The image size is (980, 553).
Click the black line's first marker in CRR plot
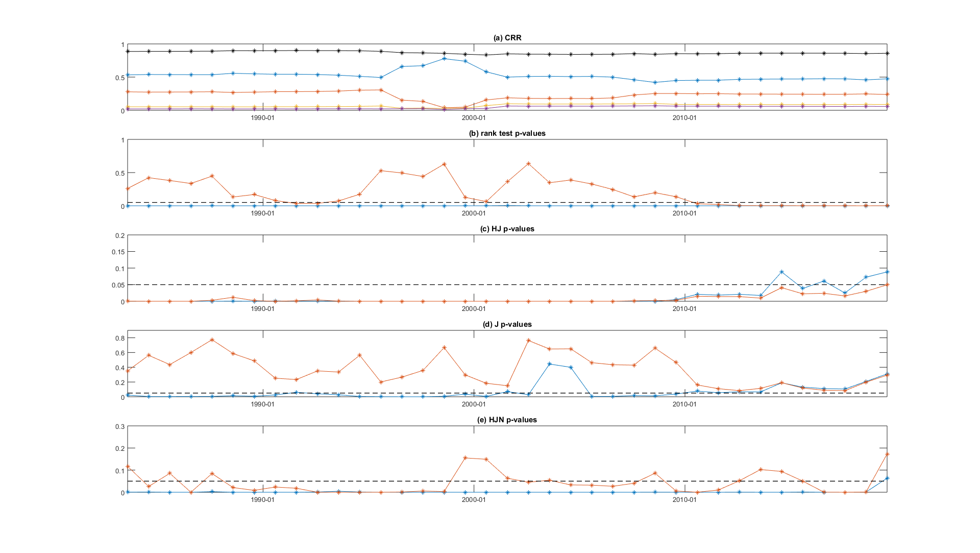click(x=128, y=52)
